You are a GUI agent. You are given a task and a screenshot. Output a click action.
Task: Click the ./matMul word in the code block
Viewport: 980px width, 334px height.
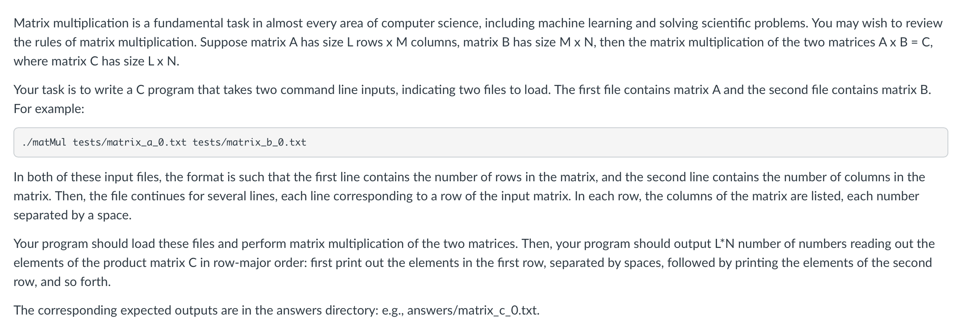point(44,142)
